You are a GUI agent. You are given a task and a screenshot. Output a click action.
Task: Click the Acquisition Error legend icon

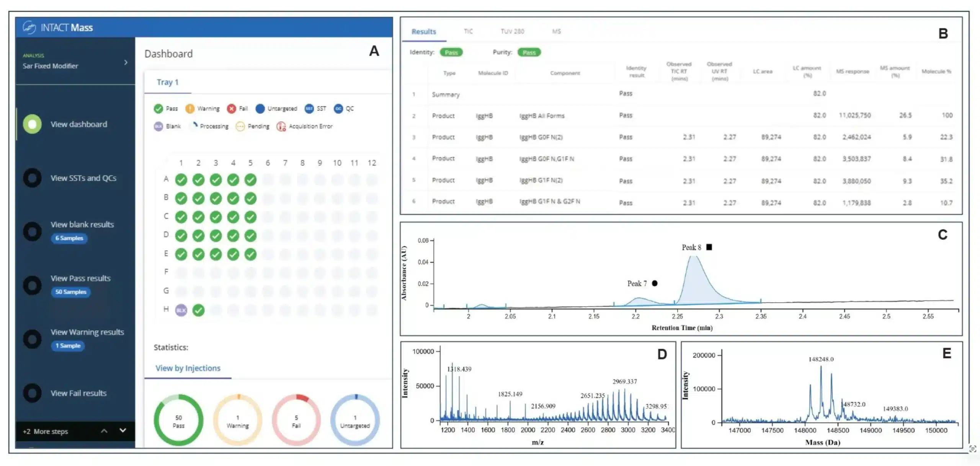(x=281, y=127)
